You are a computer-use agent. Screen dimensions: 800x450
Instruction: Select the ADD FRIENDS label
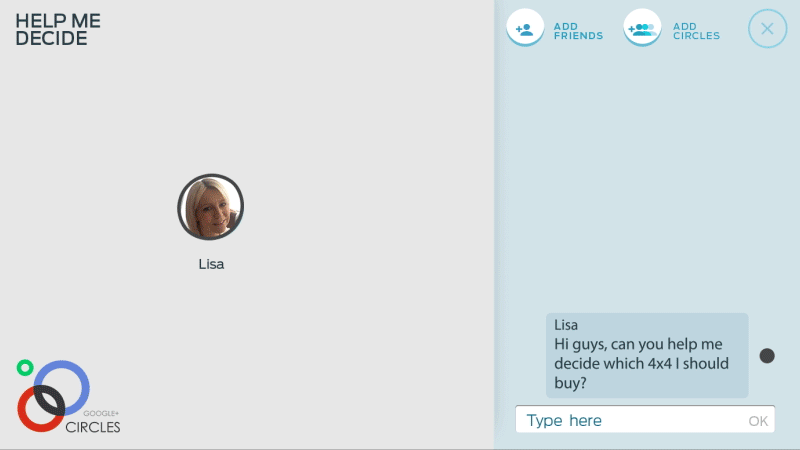[578, 31]
